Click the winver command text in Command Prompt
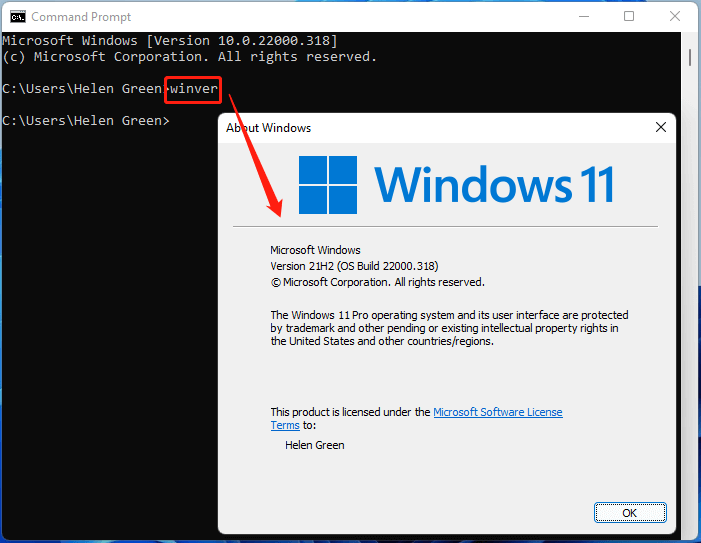701x543 pixels. [x=194, y=88]
